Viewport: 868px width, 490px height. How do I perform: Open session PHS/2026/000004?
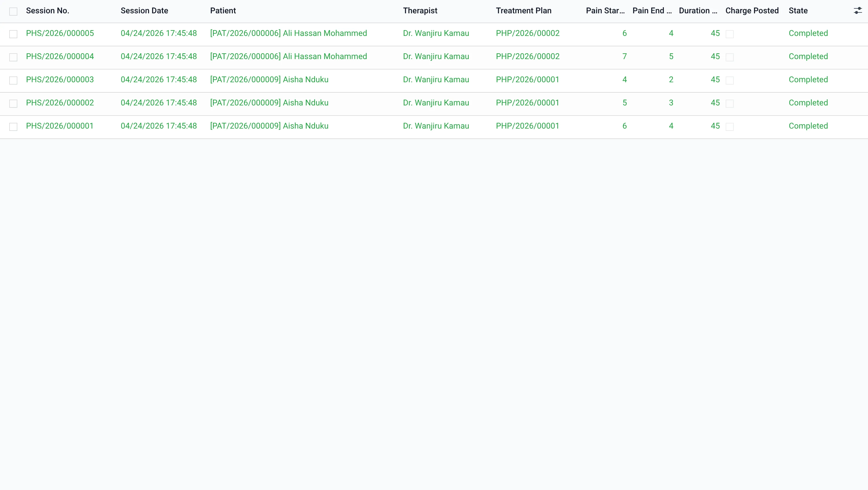[60, 57]
